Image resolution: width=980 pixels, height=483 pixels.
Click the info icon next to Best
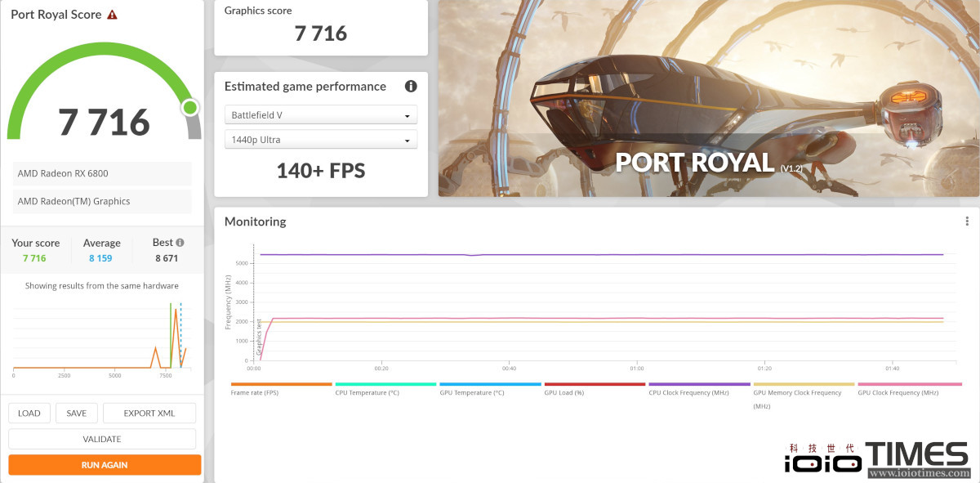coord(180,243)
